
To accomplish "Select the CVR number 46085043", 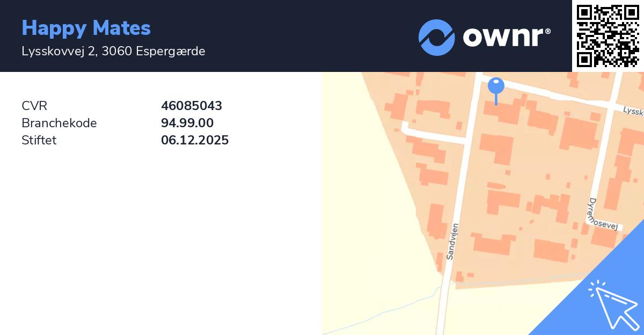I will [x=192, y=106].
